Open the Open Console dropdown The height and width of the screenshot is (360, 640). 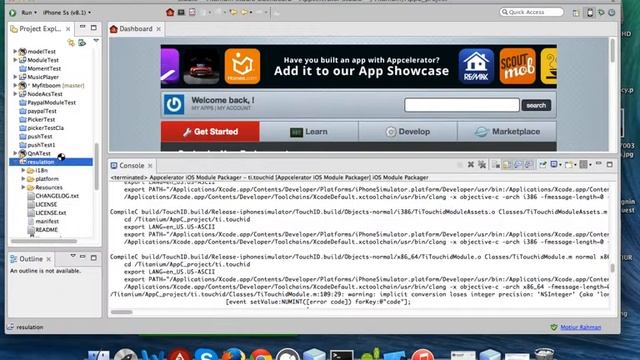575,165
